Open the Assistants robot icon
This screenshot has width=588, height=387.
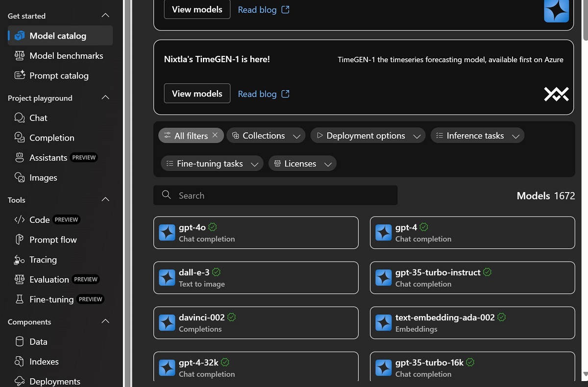(20, 157)
